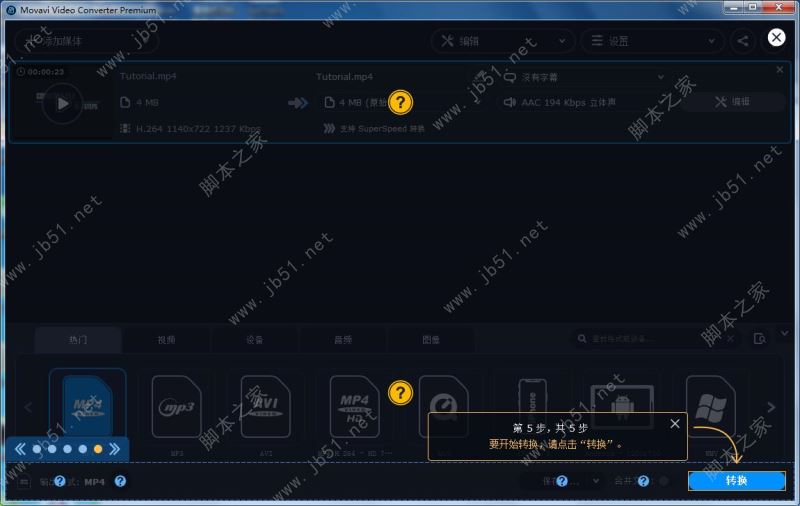This screenshot has height=506, width=800.
Task: Switch to the 设备 (Devices) tab
Action: pyautogui.click(x=255, y=340)
